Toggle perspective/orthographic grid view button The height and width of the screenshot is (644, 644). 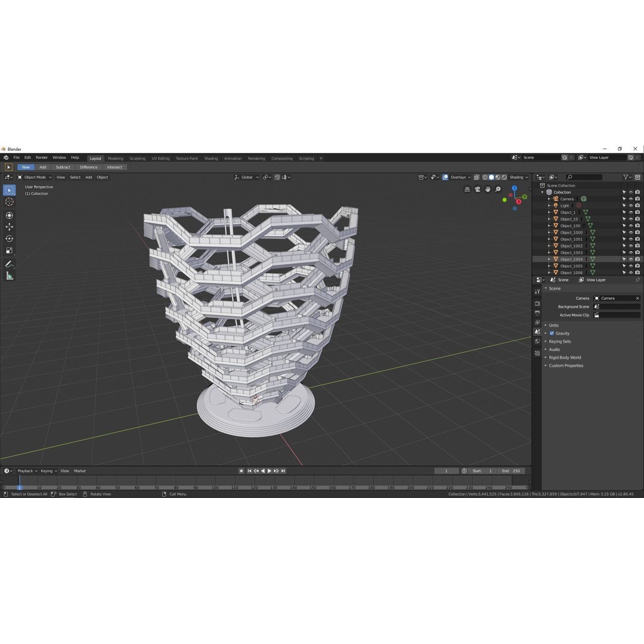click(467, 190)
